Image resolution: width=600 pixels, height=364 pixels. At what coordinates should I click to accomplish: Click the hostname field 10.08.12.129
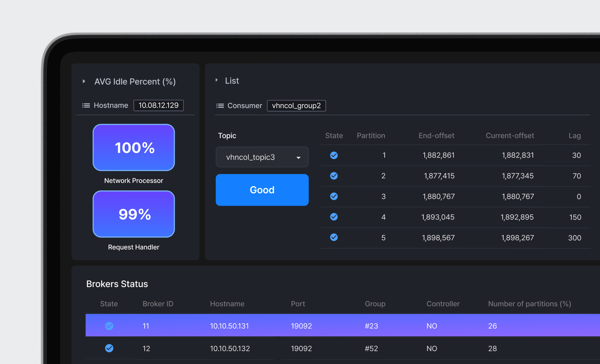pos(158,105)
